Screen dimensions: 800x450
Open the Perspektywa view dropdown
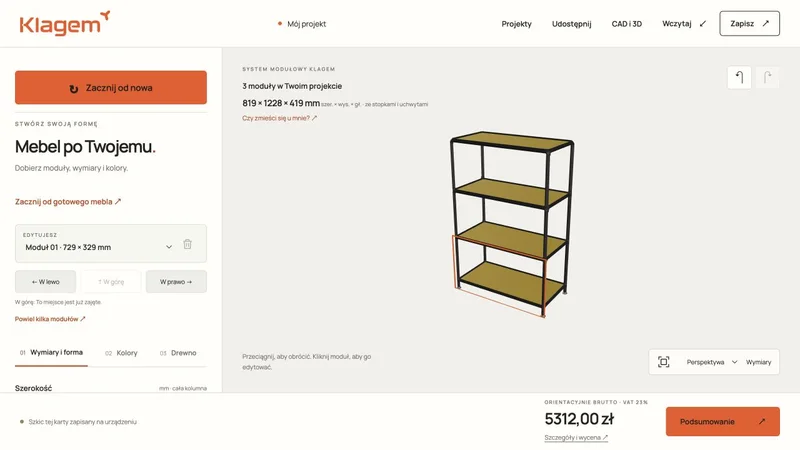(x=712, y=362)
